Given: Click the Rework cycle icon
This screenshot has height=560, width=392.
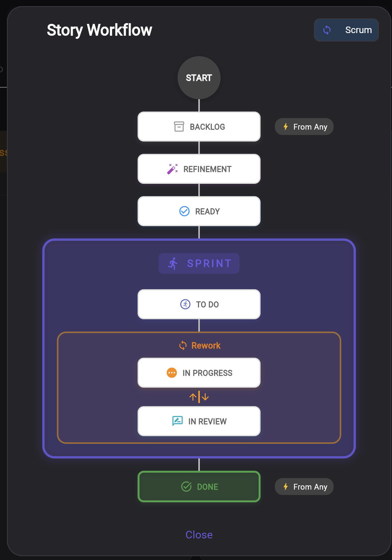Looking at the screenshot, I should (183, 345).
